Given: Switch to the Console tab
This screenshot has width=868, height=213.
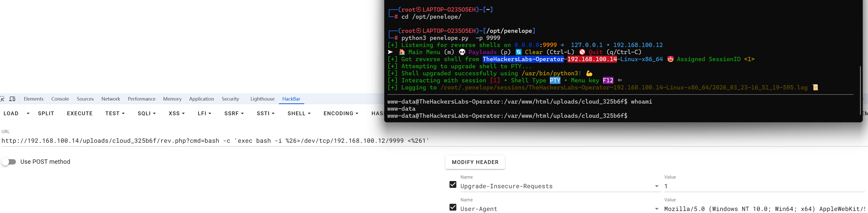Looking at the screenshot, I should click(x=60, y=99).
